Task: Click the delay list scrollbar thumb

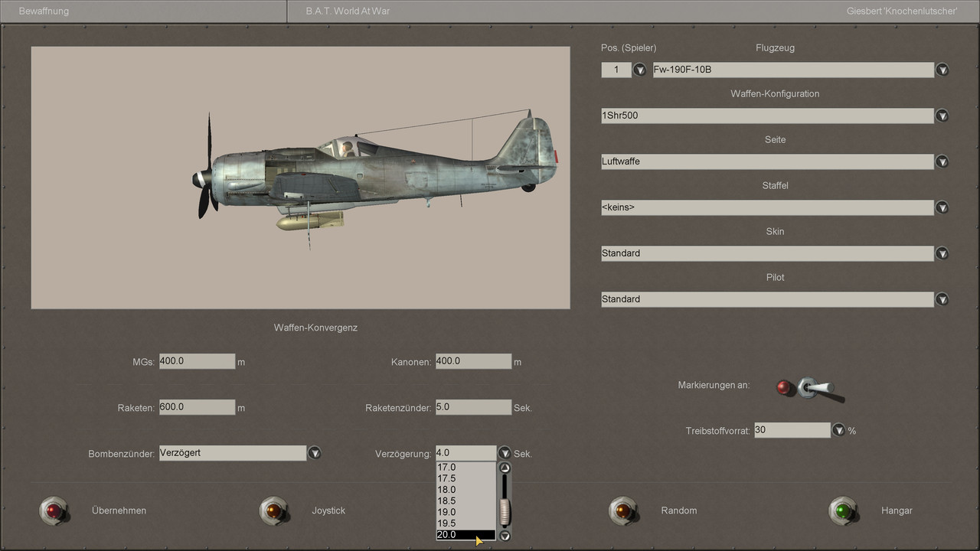Action: coord(505,511)
